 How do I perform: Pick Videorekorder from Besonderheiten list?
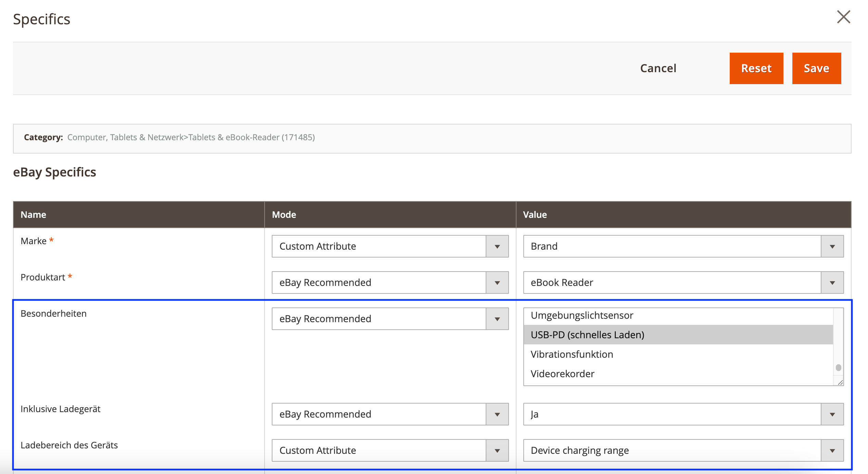562,374
